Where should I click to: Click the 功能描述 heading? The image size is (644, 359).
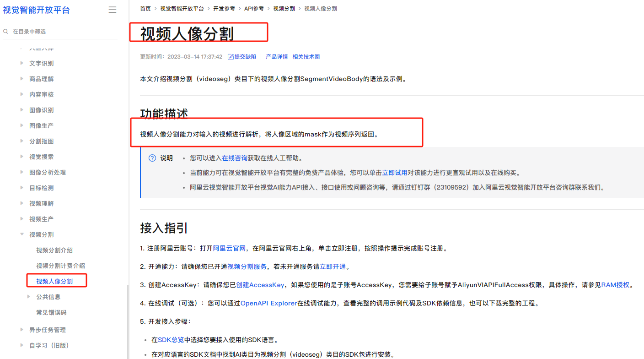pos(164,114)
